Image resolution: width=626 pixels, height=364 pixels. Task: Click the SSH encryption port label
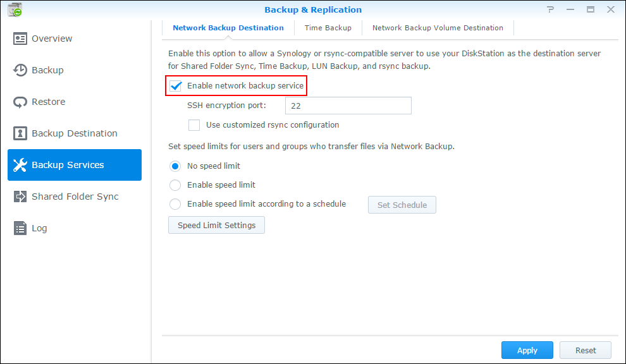226,106
